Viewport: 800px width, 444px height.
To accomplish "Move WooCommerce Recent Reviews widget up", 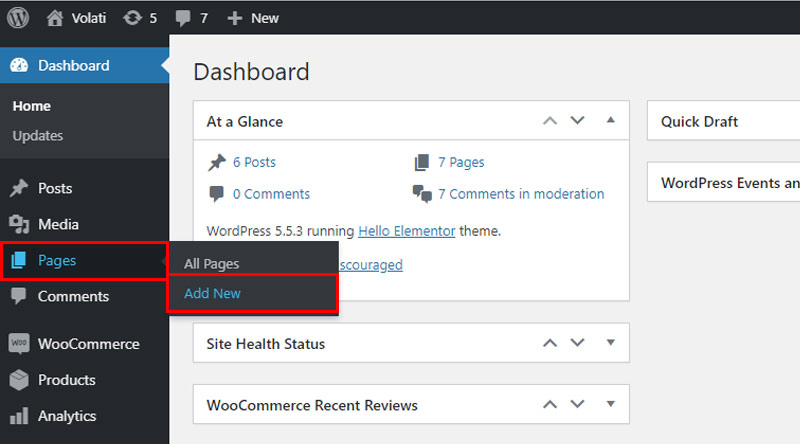I will pos(549,404).
